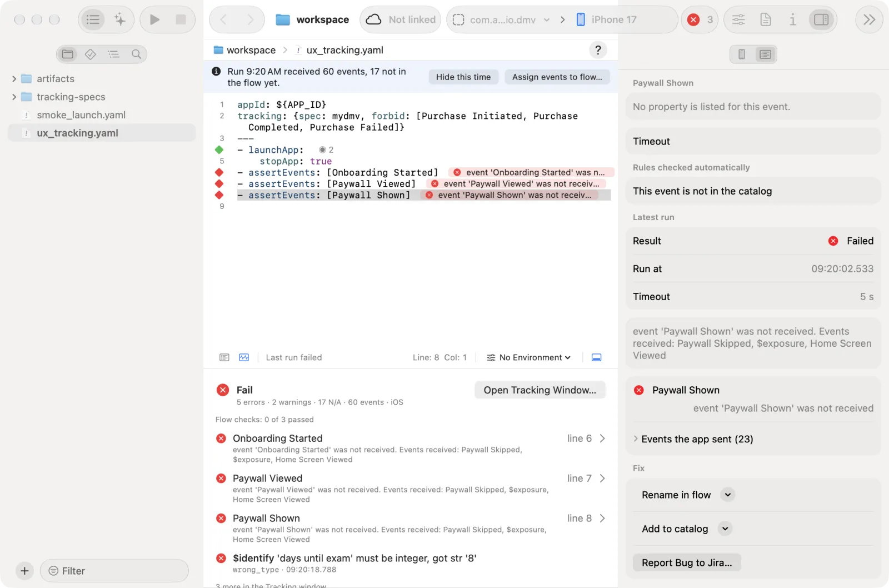Open the com.a...io.dmv app selector

[x=501, y=20]
